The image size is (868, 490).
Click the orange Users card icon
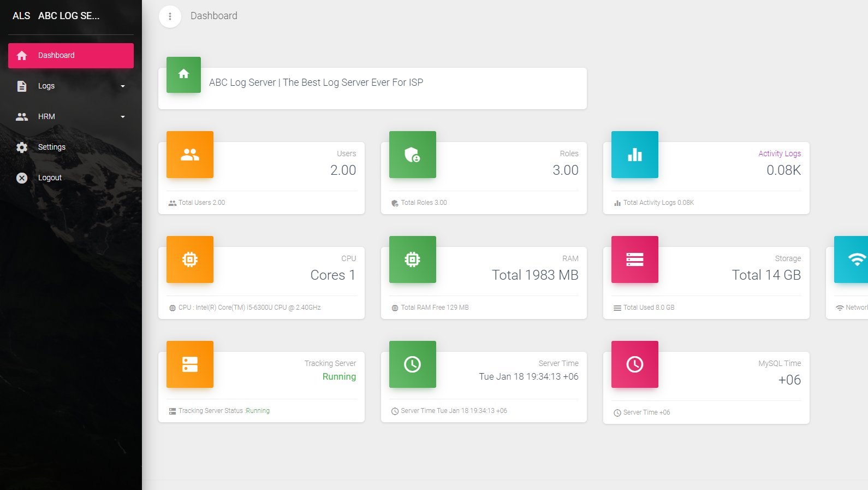190,155
